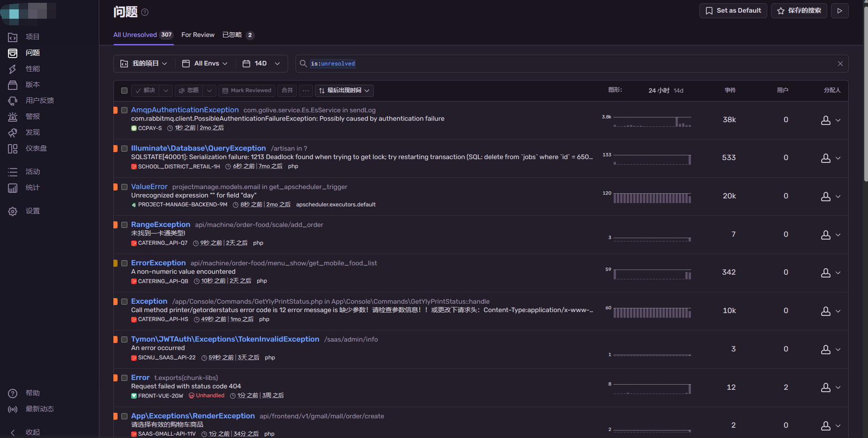Click Unhandled badge on Error row

207,395
